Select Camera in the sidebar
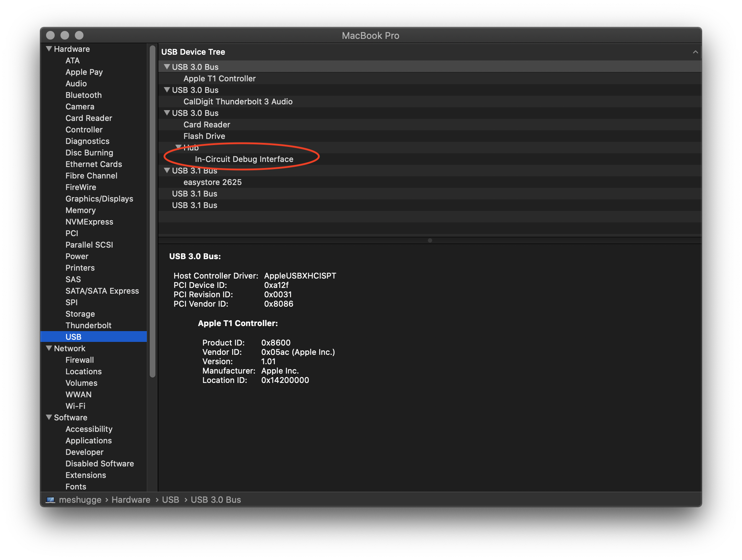Image resolution: width=742 pixels, height=560 pixels. (x=80, y=107)
